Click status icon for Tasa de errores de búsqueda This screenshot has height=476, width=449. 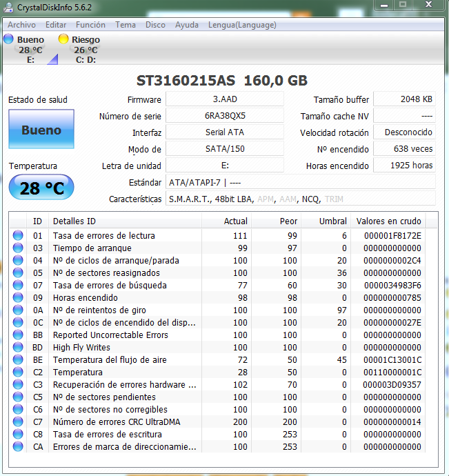tap(18, 286)
